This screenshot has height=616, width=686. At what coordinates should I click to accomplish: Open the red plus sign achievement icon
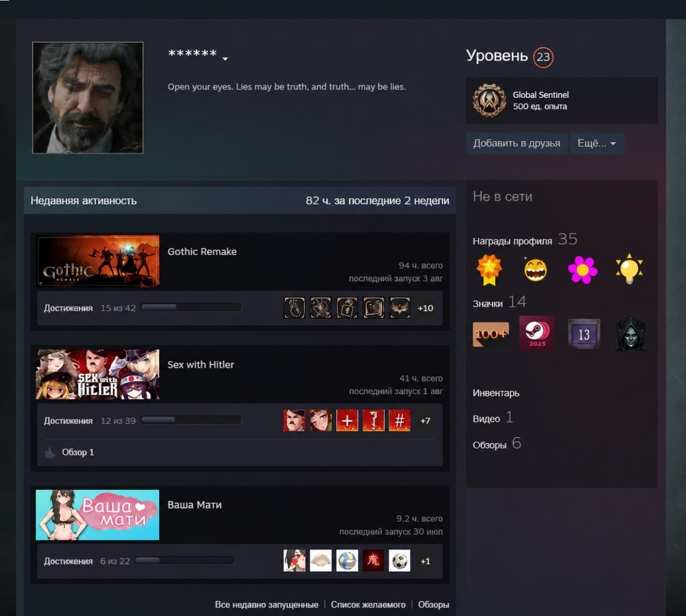click(x=347, y=420)
